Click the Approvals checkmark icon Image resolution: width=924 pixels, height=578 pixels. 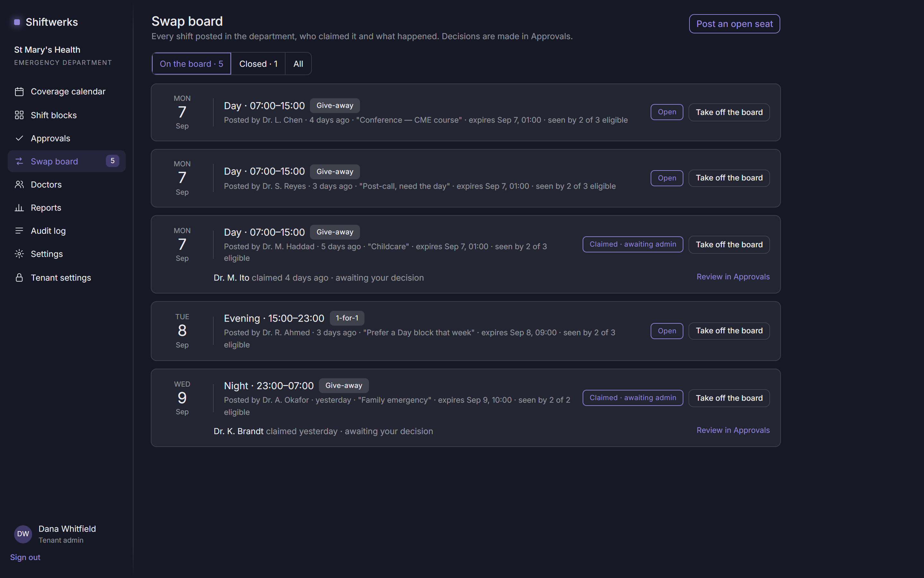pos(19,138)
